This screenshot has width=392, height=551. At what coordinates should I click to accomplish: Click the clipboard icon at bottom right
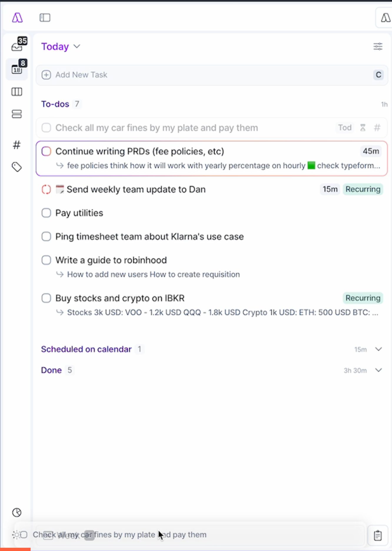pos(378,535)
